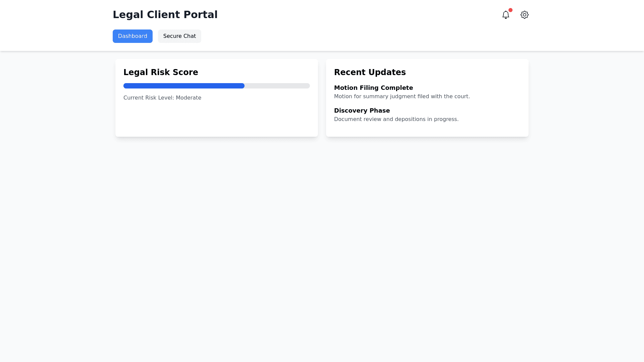
Task: Click the word Moderate in risk level
Action: [189, 98]
